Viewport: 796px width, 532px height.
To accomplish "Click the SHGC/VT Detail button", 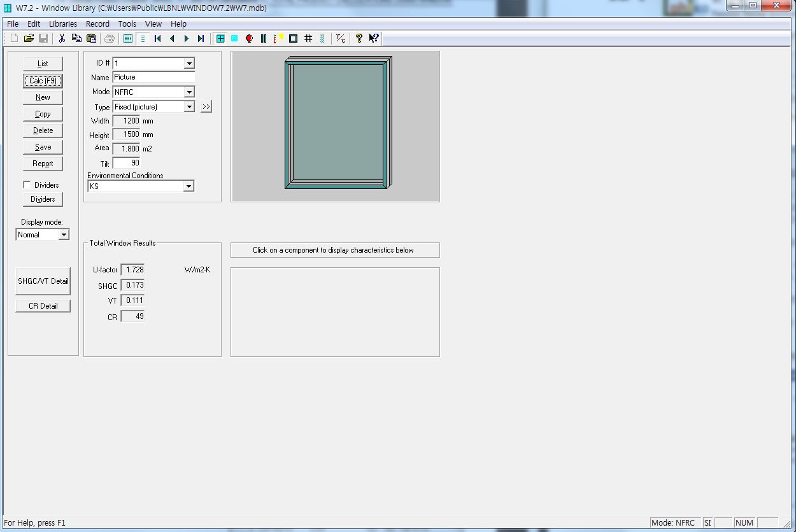I will (x=43, y=281).
